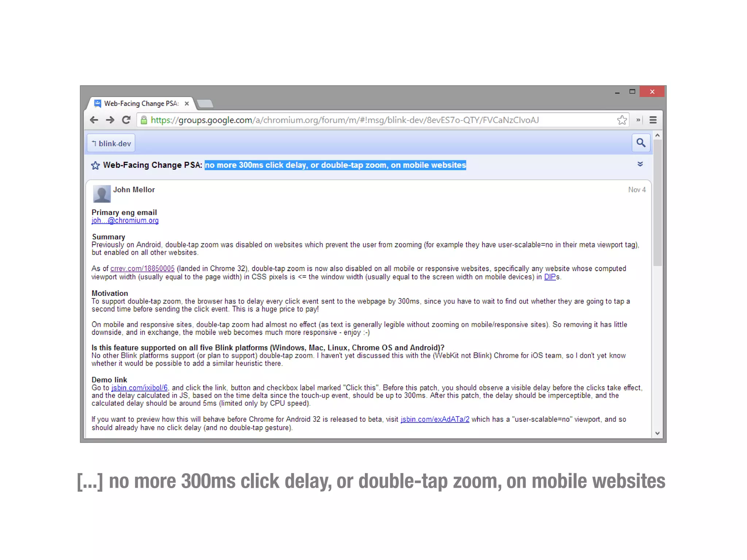Image resolution: width=747 pixels, height=560 pixels.
Task: Click the scrollbar down arrow
Action: point(657,433)
